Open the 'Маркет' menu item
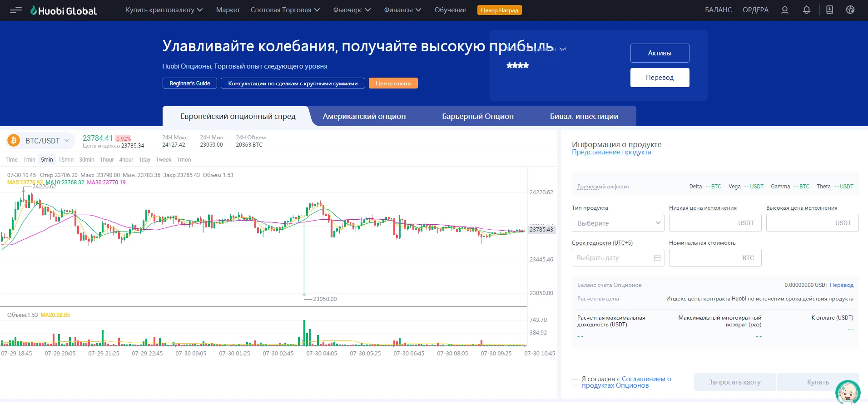Viewport: 868px width, 409px height. click(x=228, y=10)
